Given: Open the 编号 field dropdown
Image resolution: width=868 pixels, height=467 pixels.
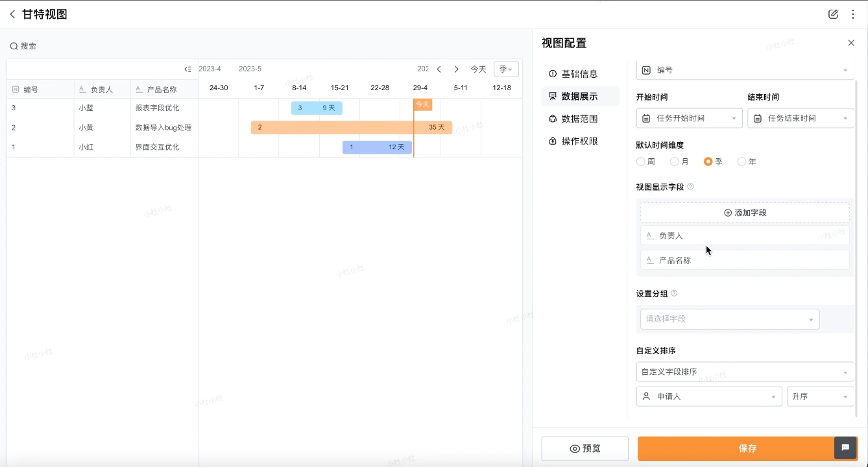Looking at the screenshot, I should (x=745, y=70).
